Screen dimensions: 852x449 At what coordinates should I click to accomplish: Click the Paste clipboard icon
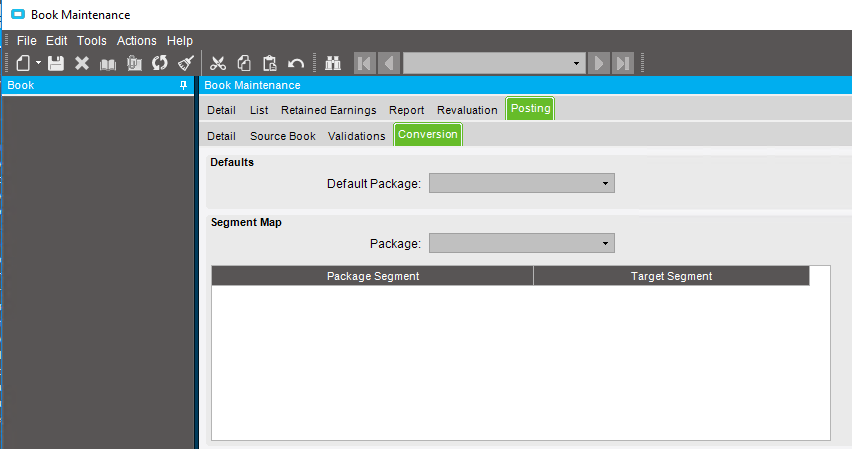coord(270,63)
